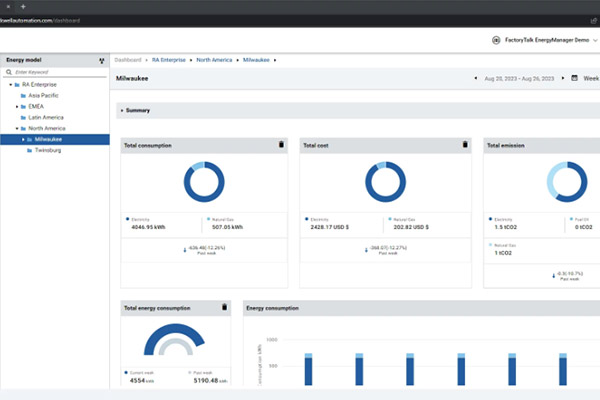Click the 1.5 tCO2 emission value
600x400 pixels.
point(505,227)
